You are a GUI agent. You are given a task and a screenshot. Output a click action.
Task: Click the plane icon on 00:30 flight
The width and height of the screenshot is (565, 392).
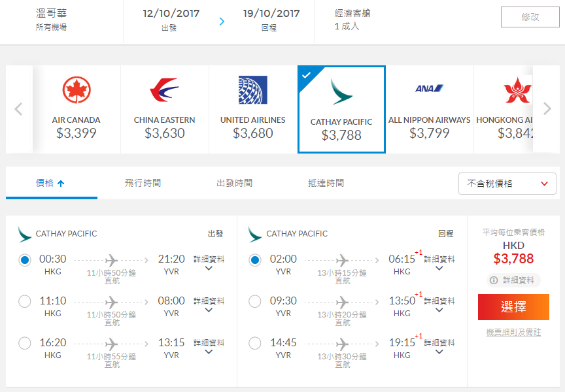pos(111,260)
